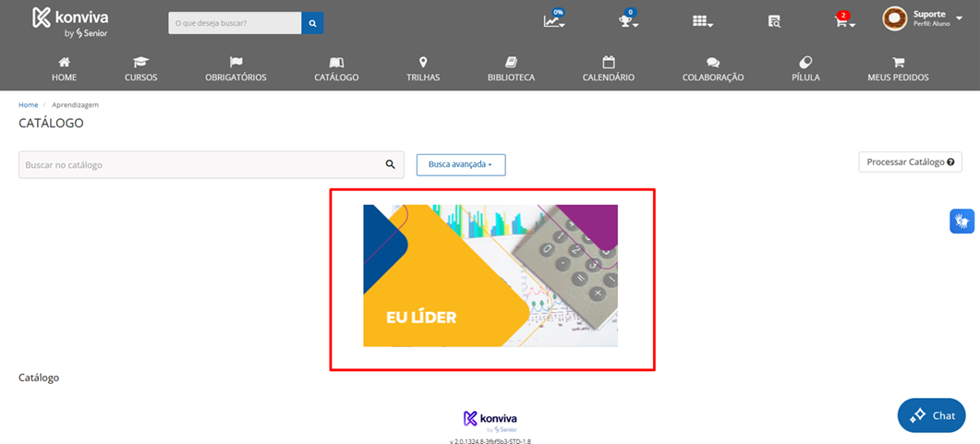Open CURSOS in the navigation bar
The height and width of the screenshot is (444, 980).
140,69
